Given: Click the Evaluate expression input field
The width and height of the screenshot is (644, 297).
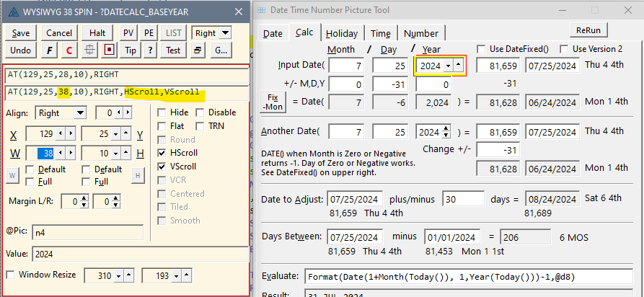Looking at the screenshot, I should [469, 277].
